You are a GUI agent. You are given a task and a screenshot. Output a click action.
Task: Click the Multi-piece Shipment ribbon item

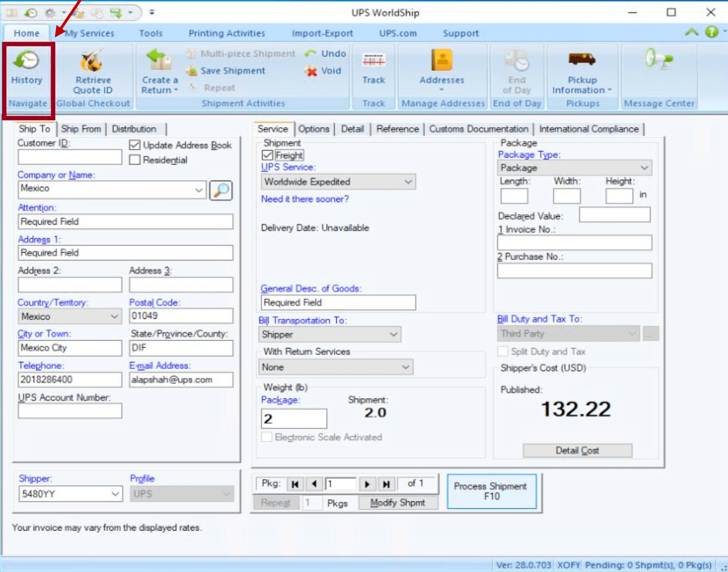point(241,53)
